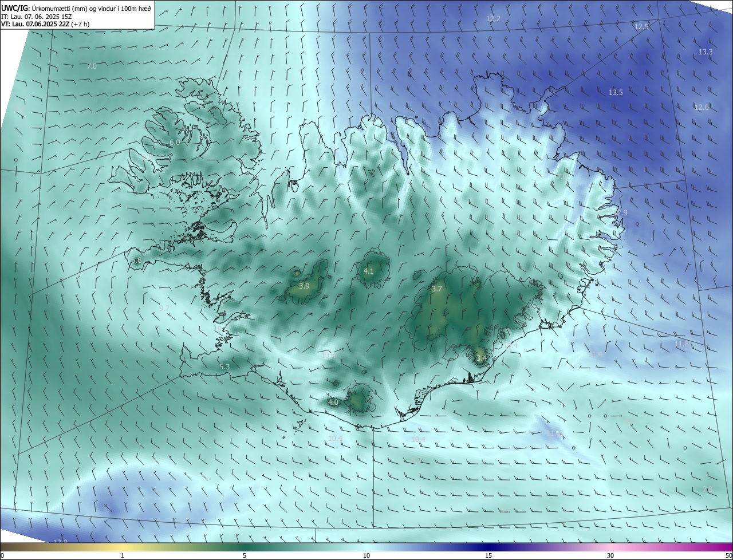Click the 0 tick on the color scale

2,555
